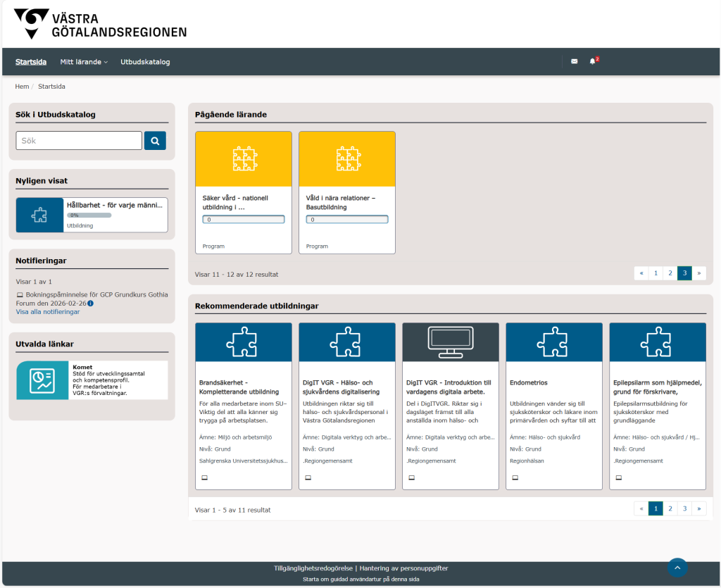This screenshot has width=721, height=588.
Task: Click the laptop icon on Endometrios card
Action: pos(515,477)
